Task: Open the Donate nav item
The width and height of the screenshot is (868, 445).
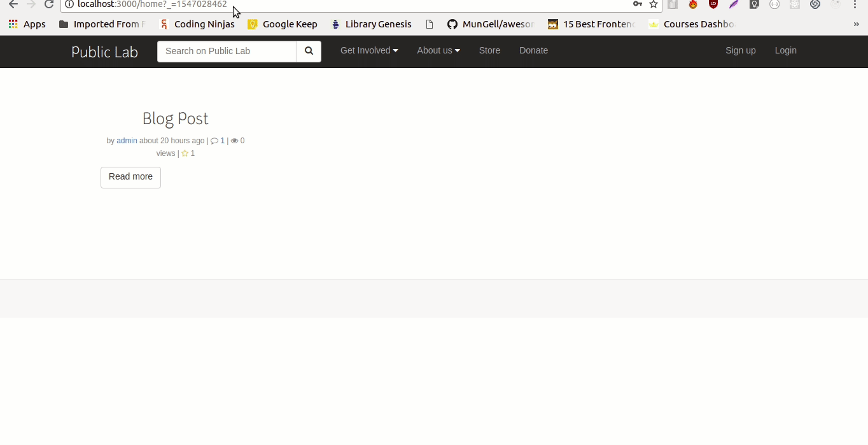Action: [533, 50]
